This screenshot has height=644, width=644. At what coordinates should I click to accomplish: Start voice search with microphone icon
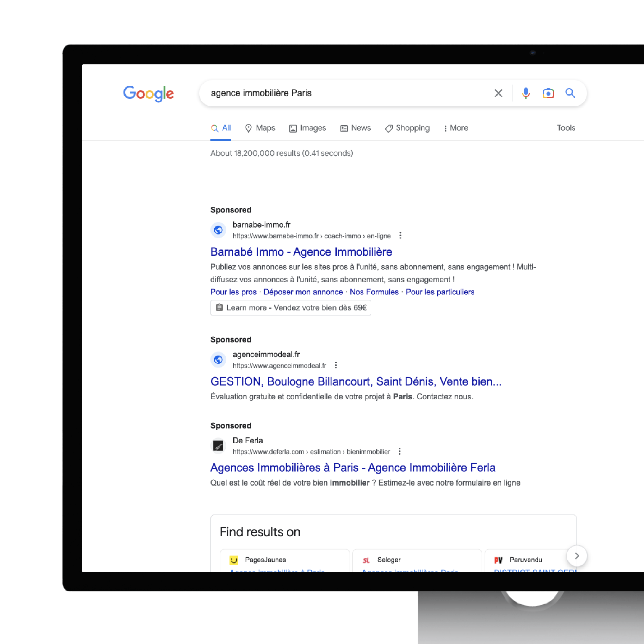click(x=526, y=93)
